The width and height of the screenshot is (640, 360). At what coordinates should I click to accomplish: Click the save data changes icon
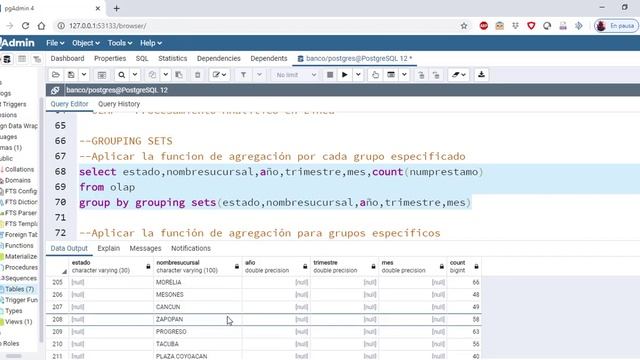coord(102,75)
